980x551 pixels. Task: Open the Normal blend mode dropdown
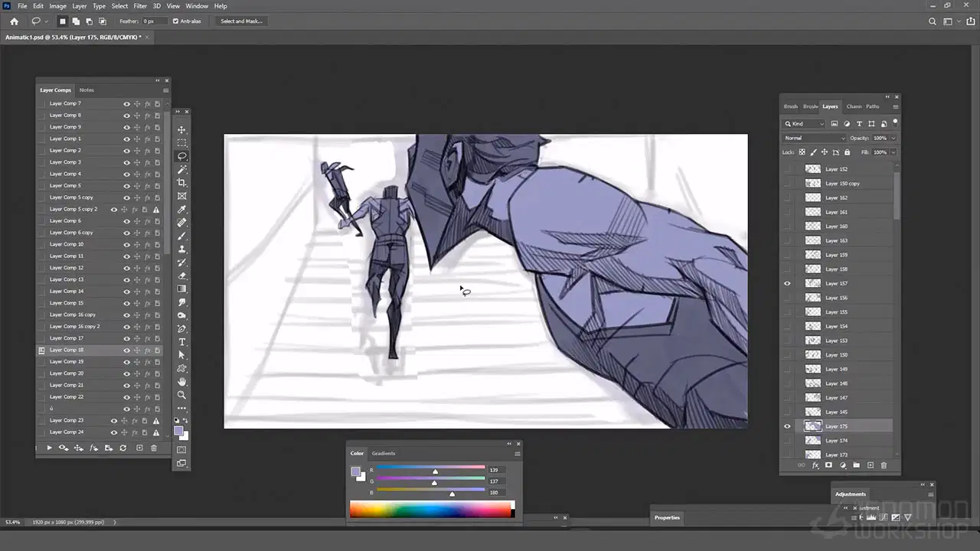pos(814,139)
